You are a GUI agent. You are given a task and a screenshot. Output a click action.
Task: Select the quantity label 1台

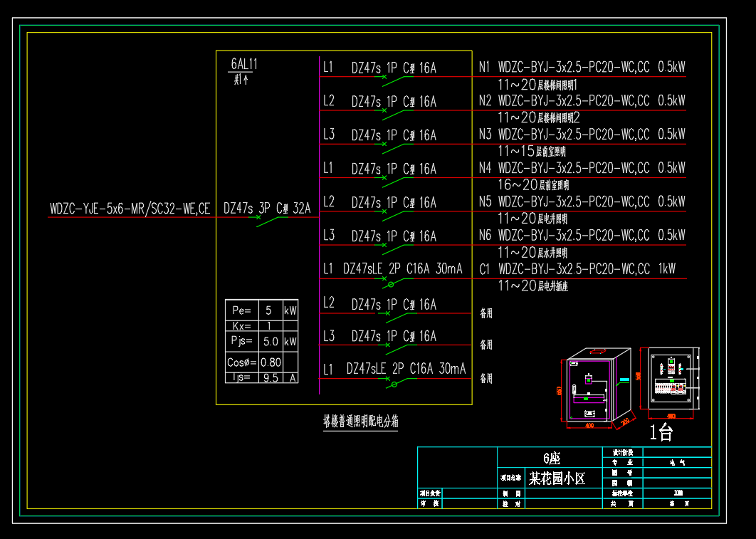[x=661, y=432]
